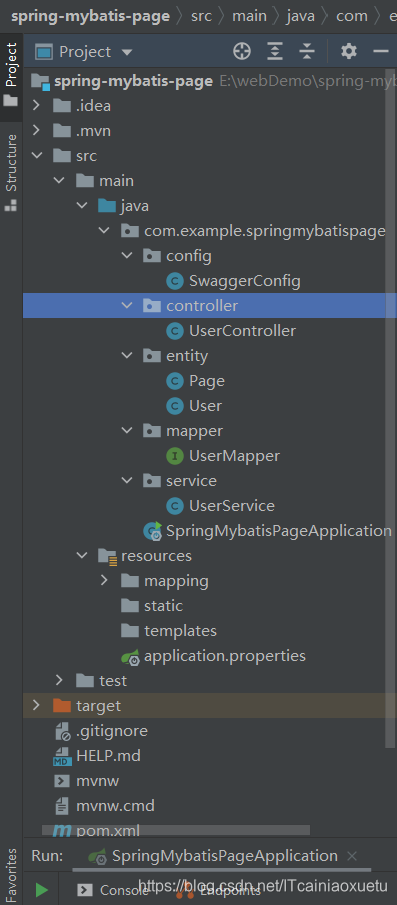
Task: Expand the target folder
Action: pyautogui.click(x=36, y=705)
